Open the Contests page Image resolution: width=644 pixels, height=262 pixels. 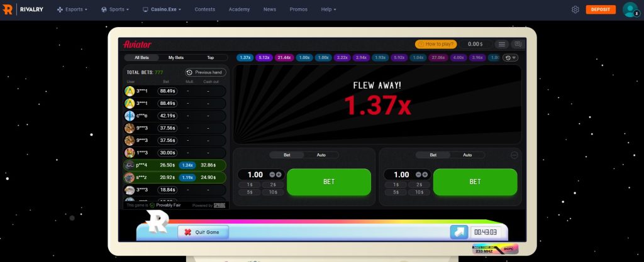pos(205,9)
